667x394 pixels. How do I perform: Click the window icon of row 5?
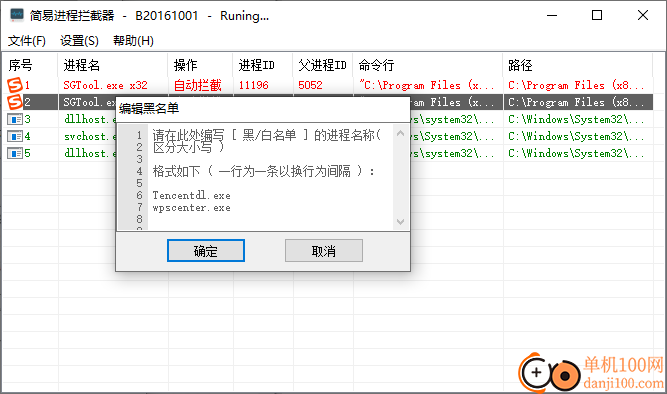(x=14, y=153)
